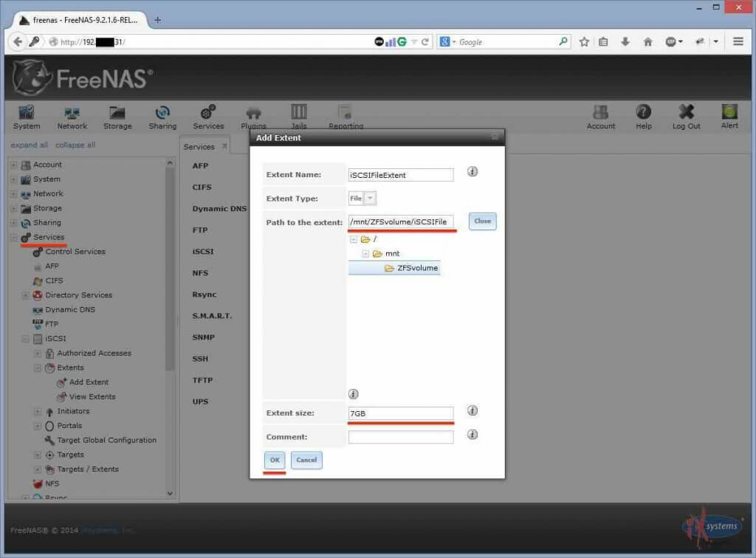Open the Account toolbar icon
This screenshot has height=558, width=756.
tap(601, 117)
